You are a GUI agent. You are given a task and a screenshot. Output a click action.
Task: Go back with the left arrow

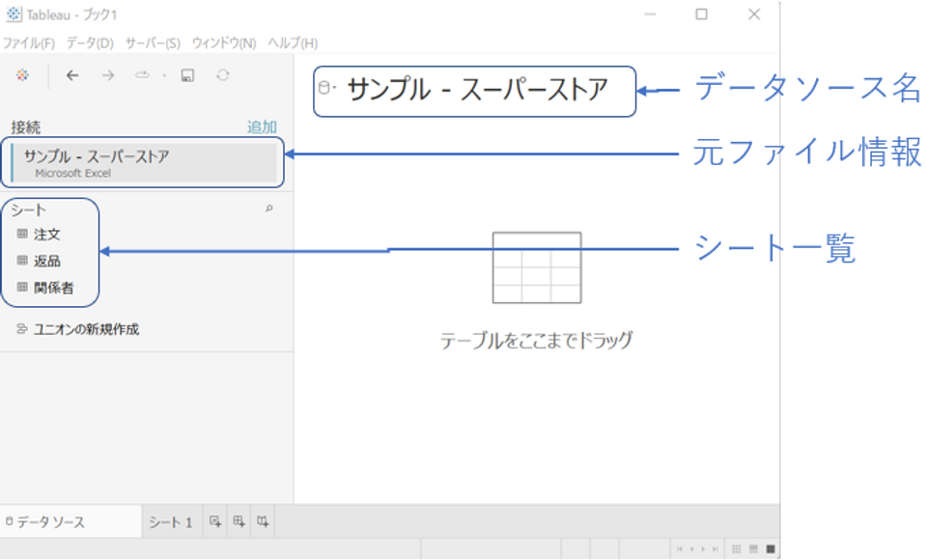click(x=72, y=75)
